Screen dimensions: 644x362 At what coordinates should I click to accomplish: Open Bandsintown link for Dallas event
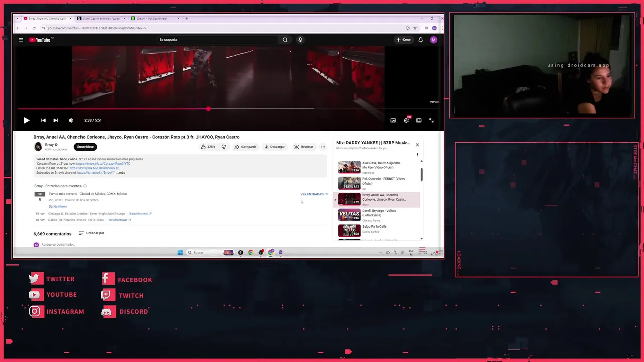(x=120, y=220)
